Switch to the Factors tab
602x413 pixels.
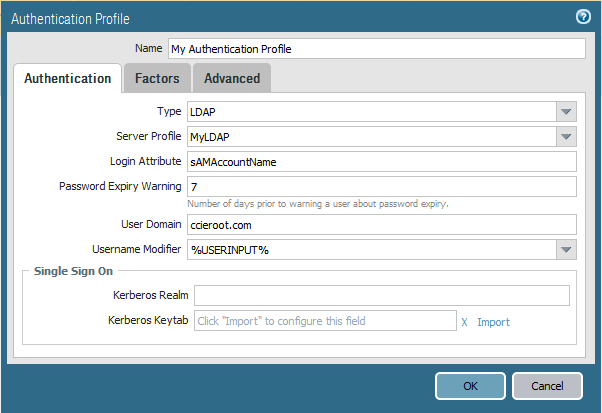point(157,78)
